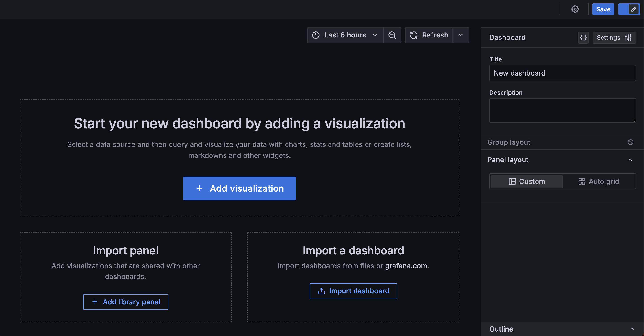The image size is (644, 336).
Task: Select the Custom panel layout option
Action: (x=526, y=181)
